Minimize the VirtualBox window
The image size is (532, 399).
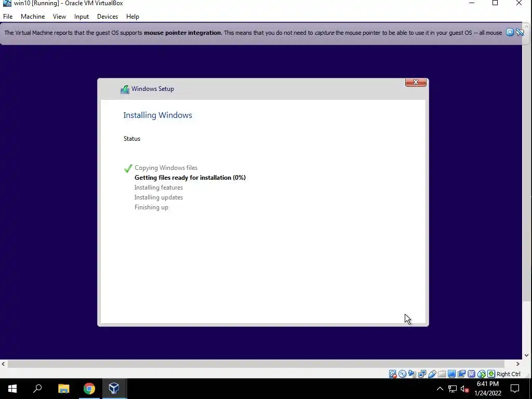472,3
